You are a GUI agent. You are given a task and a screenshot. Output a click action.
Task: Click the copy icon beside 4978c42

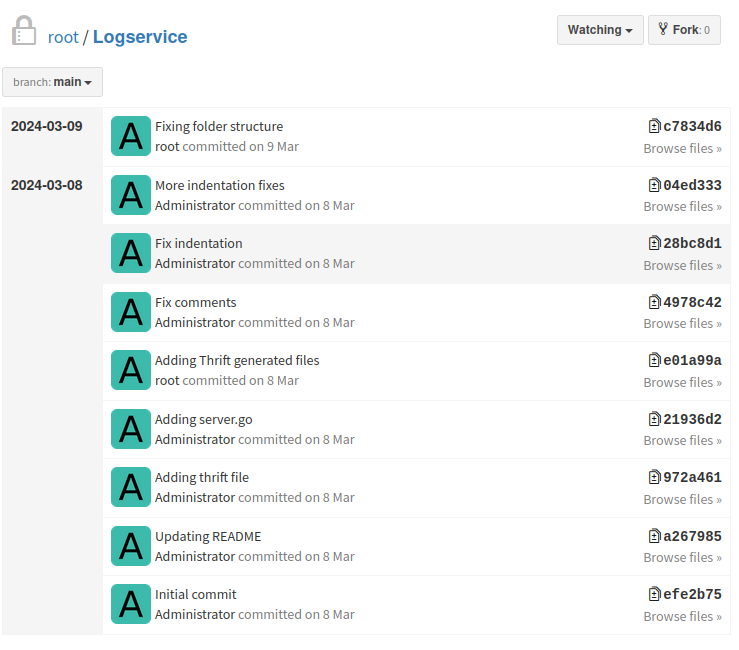click(654, 302)
